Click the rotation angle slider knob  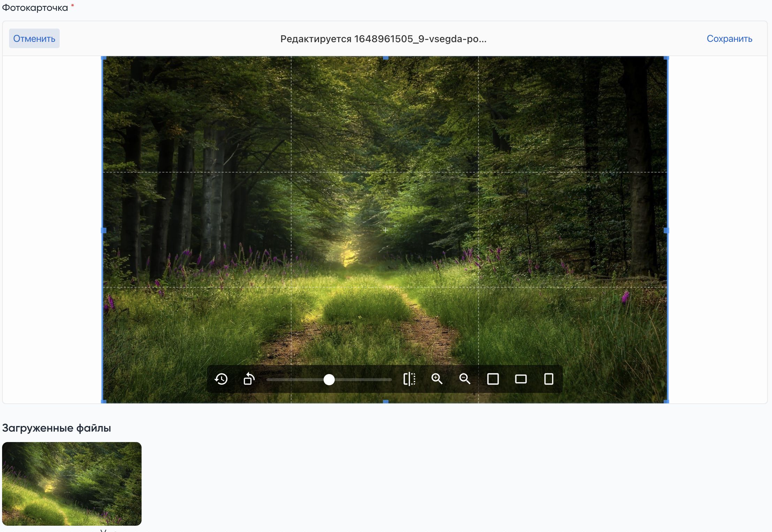coord(329,380)
